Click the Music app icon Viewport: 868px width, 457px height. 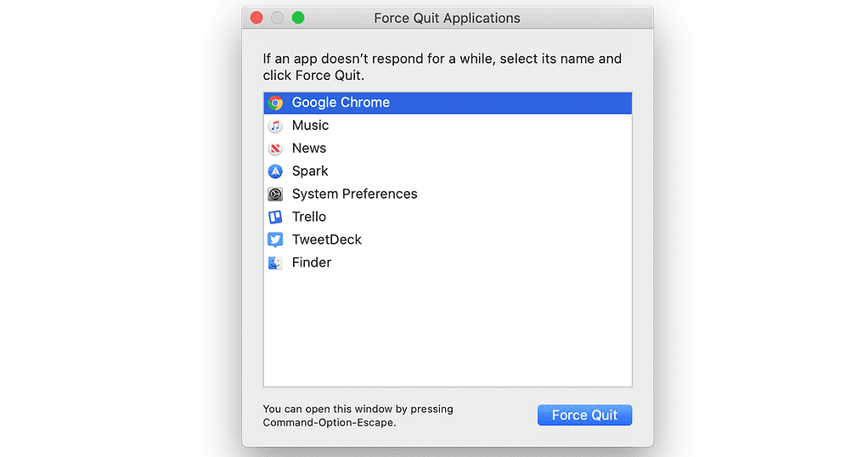click(275, 126)
